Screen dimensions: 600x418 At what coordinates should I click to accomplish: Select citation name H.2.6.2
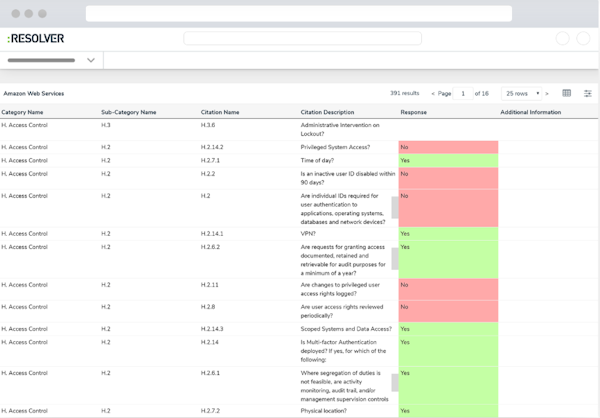(x=210, y=247)
